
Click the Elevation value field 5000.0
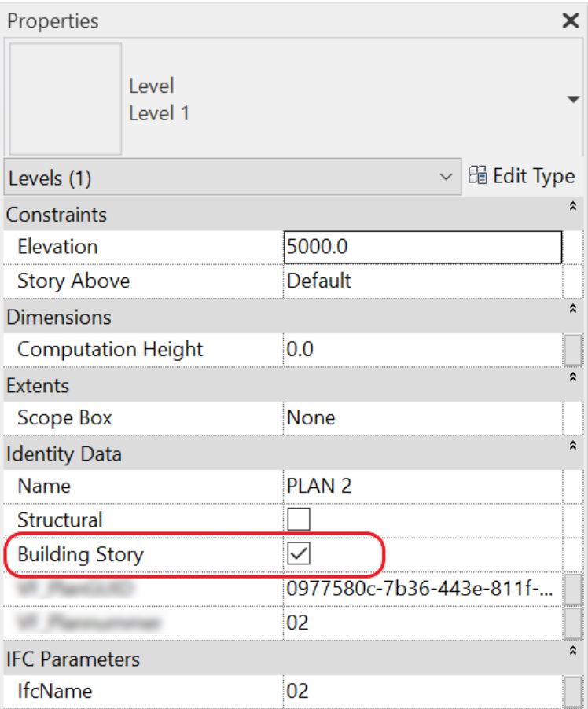point(423,248)
